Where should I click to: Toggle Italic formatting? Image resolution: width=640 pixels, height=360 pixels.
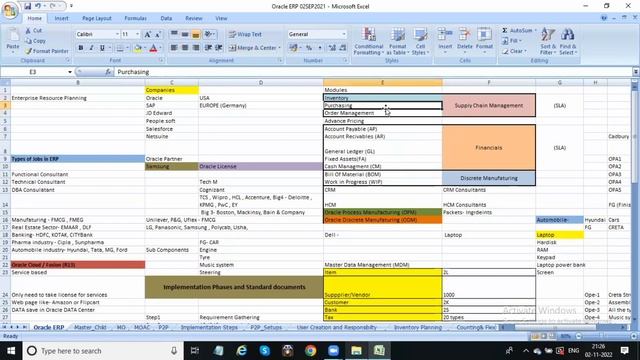coord(91,48)
